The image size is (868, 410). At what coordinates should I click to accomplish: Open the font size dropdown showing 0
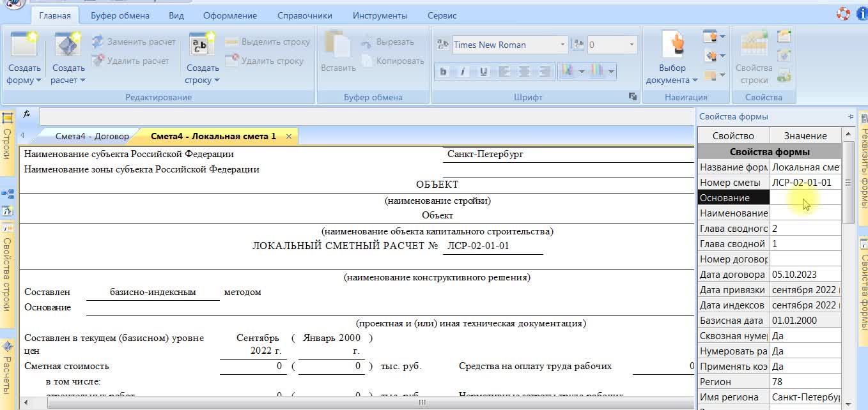(x=632, y=45)
